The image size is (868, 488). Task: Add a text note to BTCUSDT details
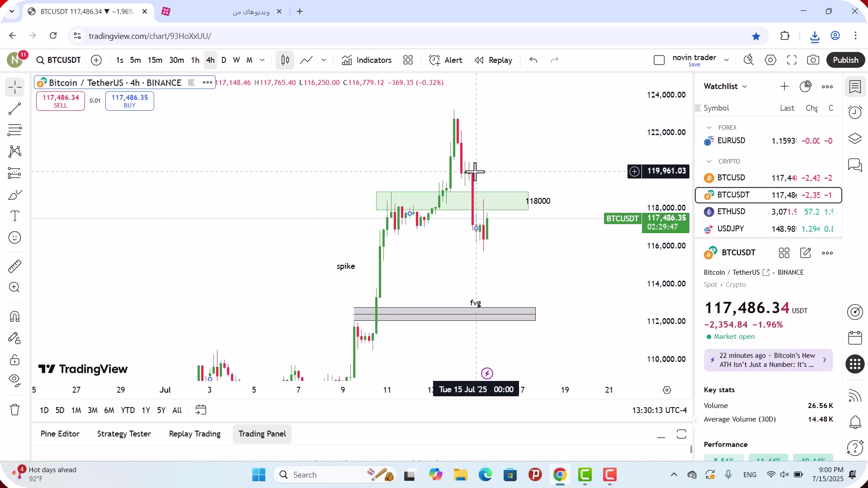tap(806, 253)
